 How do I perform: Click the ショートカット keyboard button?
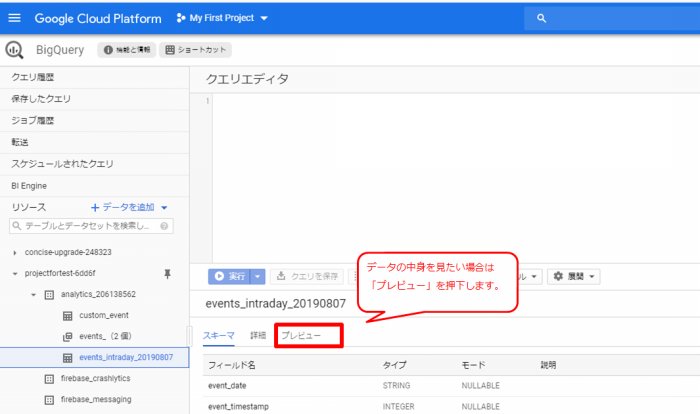(x=196, y=50)
